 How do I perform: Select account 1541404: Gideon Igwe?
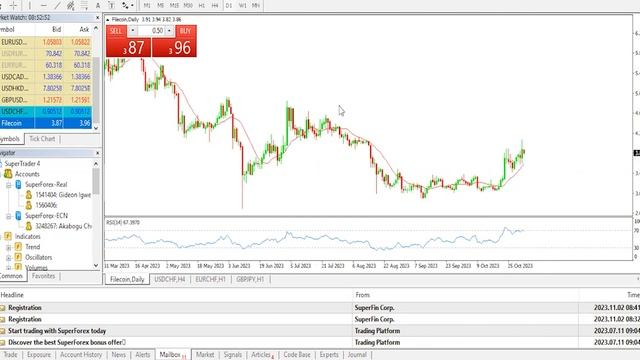63,195
